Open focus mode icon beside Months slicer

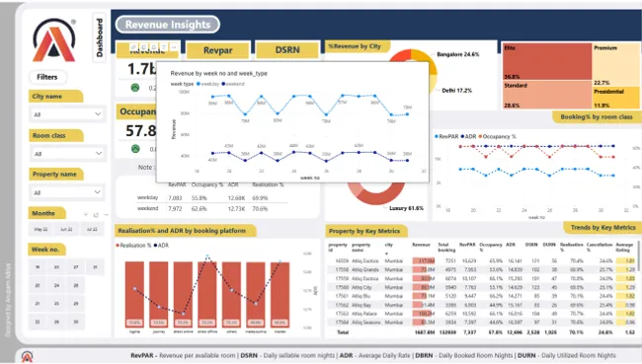click(96, 214)
